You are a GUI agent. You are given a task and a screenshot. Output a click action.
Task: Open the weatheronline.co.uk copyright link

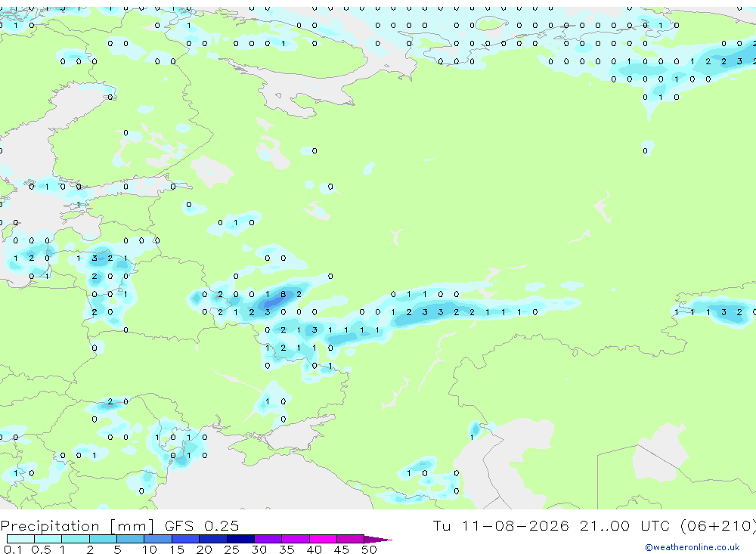(692, 547)
